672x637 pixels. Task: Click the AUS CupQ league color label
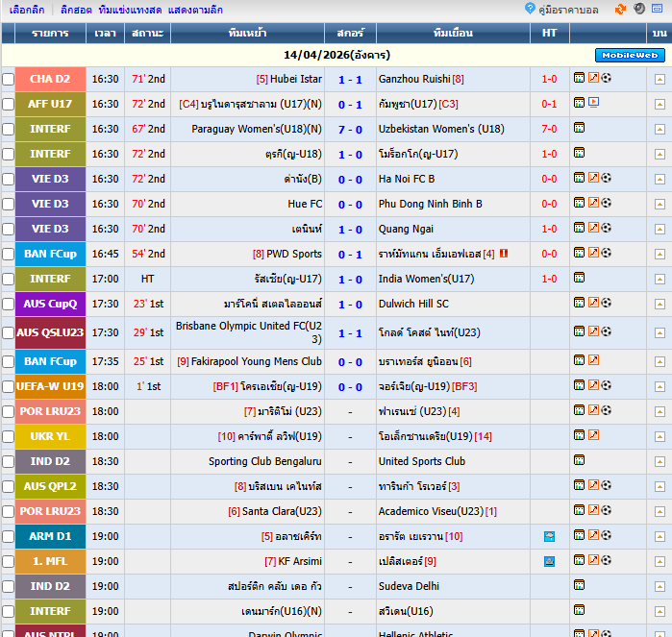[50, 304]
